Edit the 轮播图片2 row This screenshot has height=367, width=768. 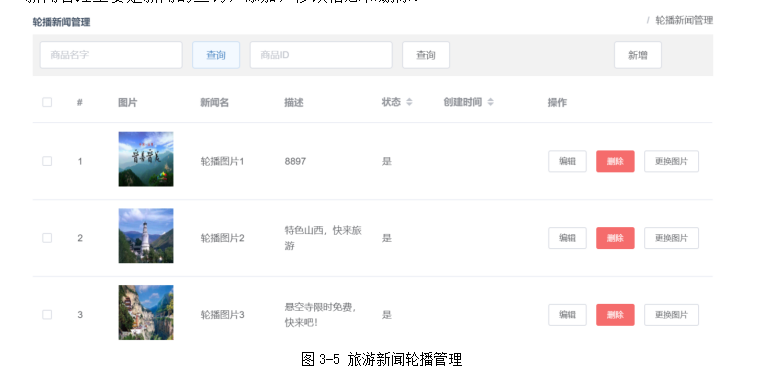pyautogui.click(x=567, y=238)
